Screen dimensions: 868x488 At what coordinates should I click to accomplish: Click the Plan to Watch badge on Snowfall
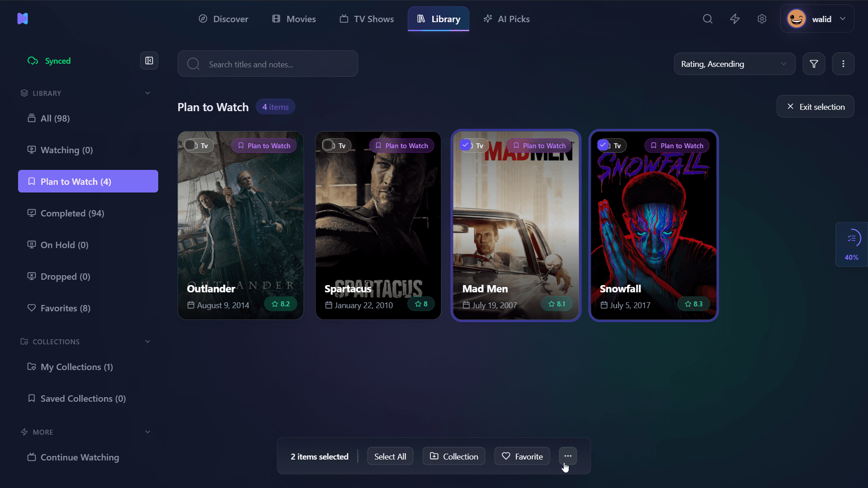point(677,145)
